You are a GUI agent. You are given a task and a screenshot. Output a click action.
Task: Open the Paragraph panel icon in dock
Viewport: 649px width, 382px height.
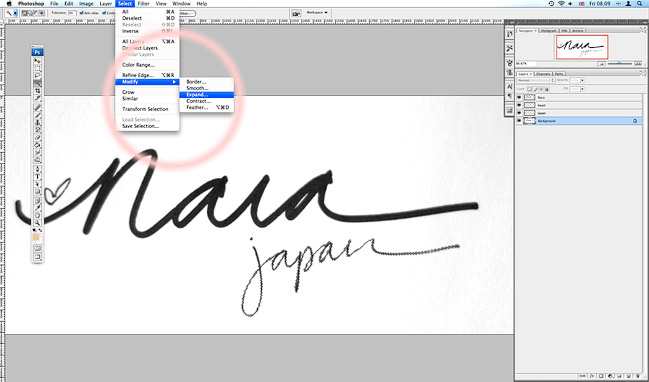pyautogui.click(x=510, y=96)
